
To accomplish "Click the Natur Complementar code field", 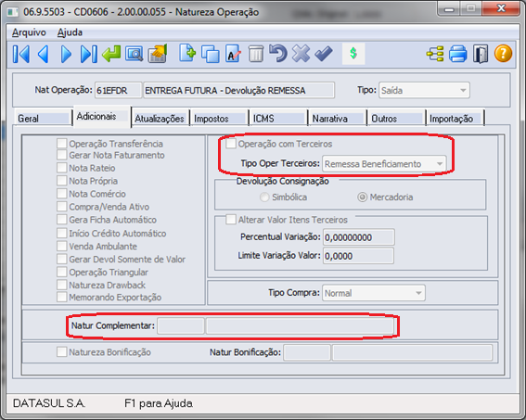I will pos(181,325).
